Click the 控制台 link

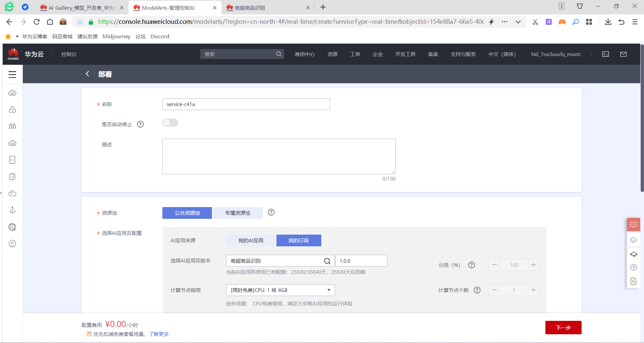(69, 54)
